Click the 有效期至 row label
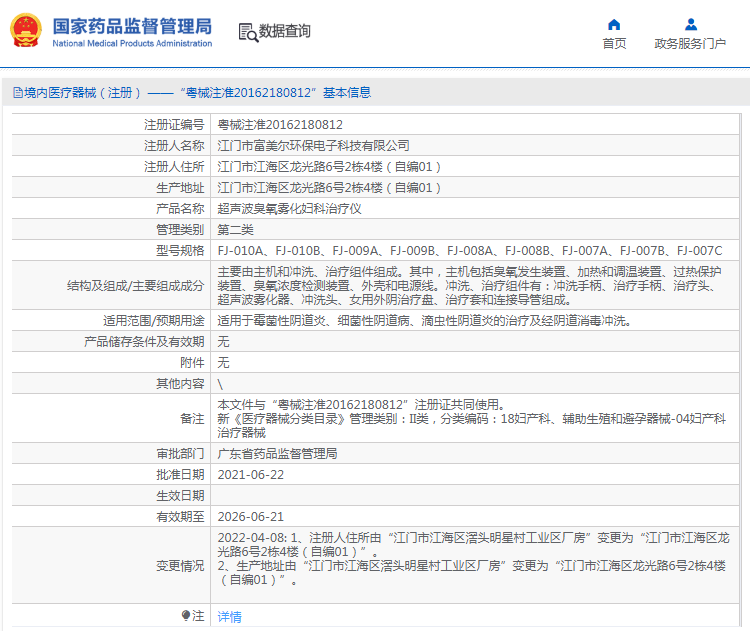Image resolution: width=750 pixels, height=631 pixels. coord(180,517)
